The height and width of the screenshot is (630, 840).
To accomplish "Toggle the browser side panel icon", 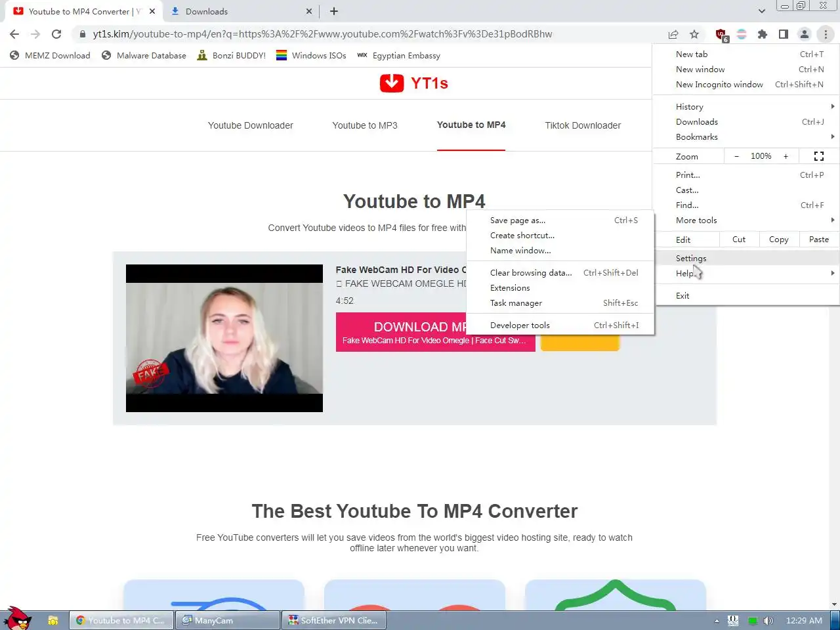I will coord(784,34).
